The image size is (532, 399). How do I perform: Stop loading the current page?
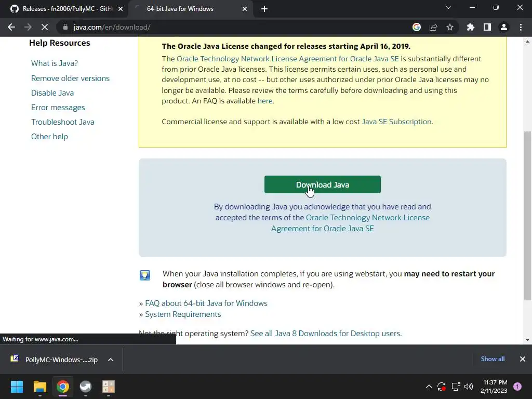[45, 27]
